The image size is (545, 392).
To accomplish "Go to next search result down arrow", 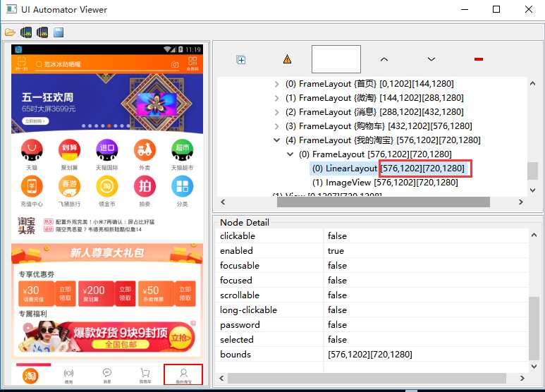I will (431, 59).
